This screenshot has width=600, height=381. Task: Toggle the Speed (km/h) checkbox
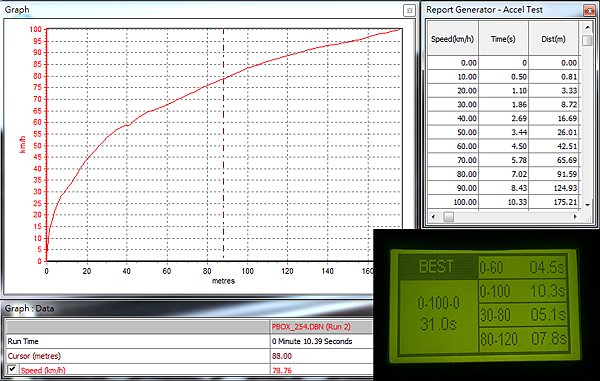point(12,369)
